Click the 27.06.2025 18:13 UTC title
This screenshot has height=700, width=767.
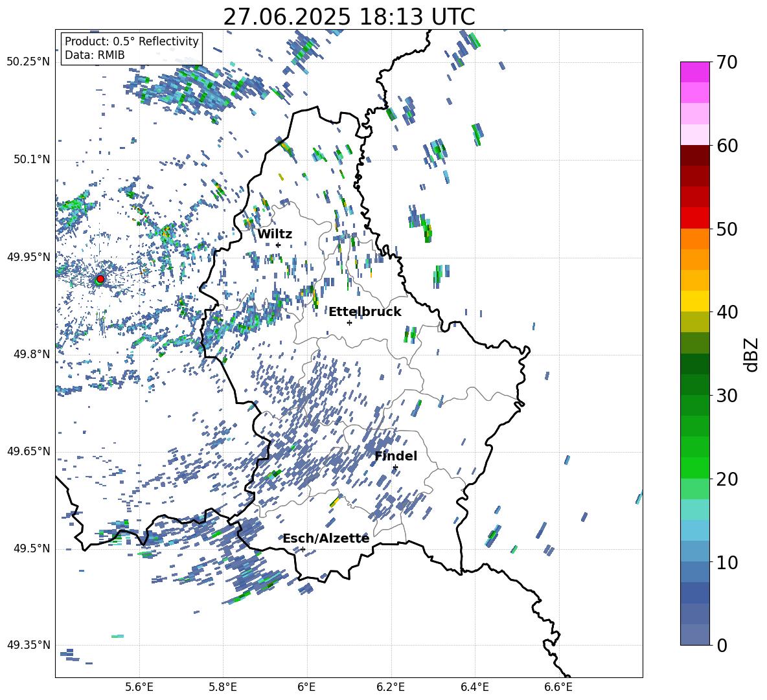point(349,17)
